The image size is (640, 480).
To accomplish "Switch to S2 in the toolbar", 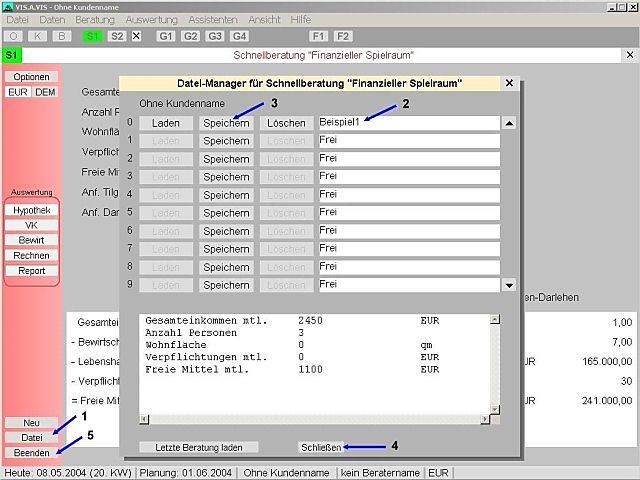I will (x=117, y=36).
